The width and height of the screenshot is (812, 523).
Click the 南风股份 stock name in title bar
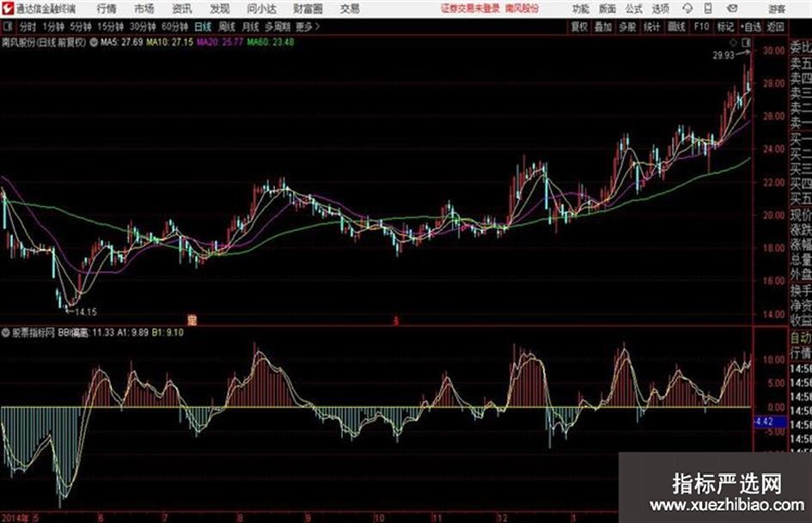click(x=522, y=9)
